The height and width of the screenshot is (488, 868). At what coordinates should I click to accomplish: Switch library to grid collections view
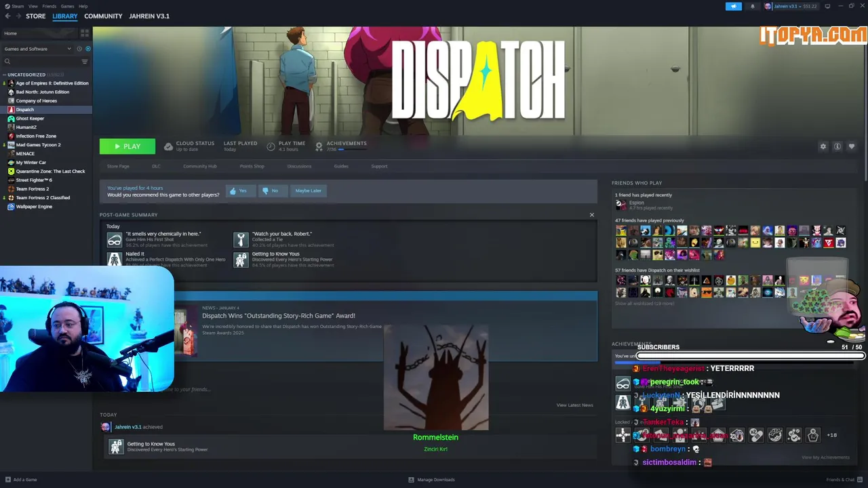click(x=85, y=33)
